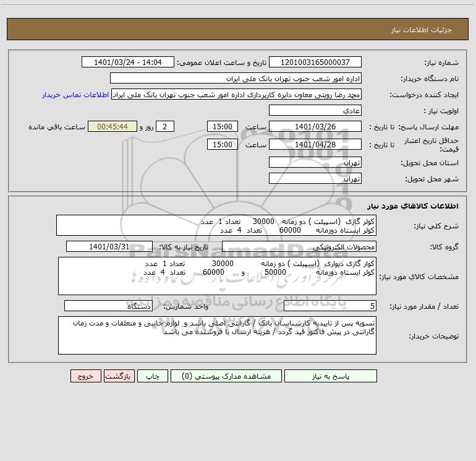Click the 'بازگشت' back button
Image resolution: width=476 pixels, height=461 pixels.
(119, 376)
